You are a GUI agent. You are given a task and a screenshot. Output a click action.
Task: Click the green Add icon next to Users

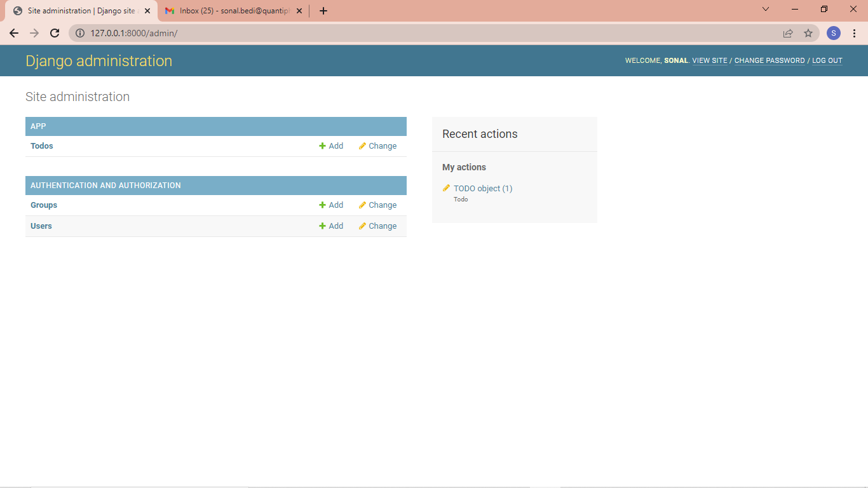[321, 226]
